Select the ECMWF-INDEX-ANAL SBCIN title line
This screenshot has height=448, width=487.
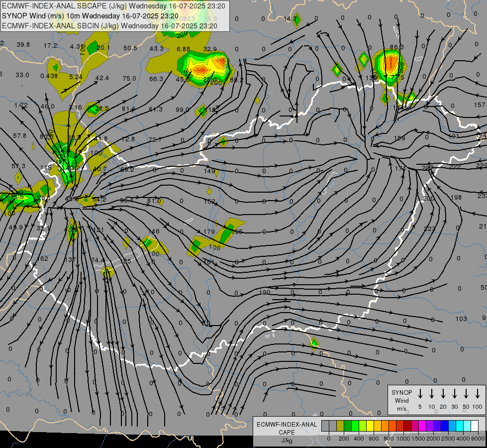pyautogui.click(x=109, y=26)
